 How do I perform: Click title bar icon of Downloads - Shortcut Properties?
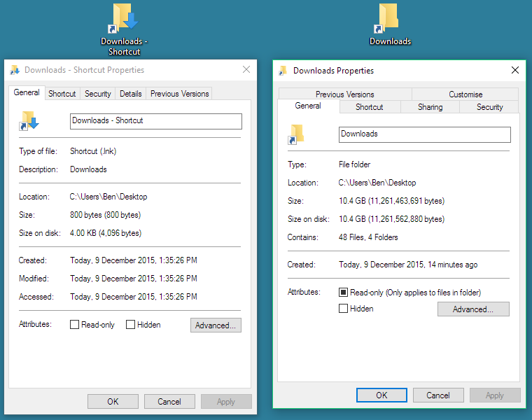pyautogui.click(x=15, y=70)
